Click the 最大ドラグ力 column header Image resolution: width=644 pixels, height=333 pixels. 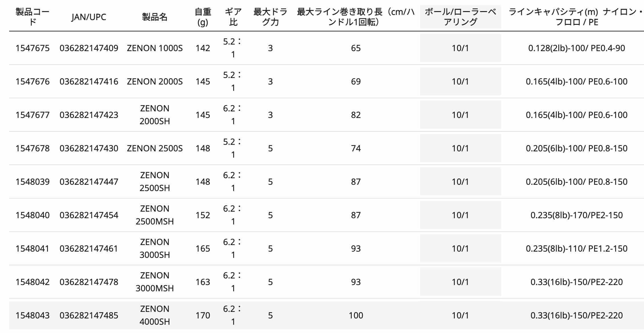(270, 17)
